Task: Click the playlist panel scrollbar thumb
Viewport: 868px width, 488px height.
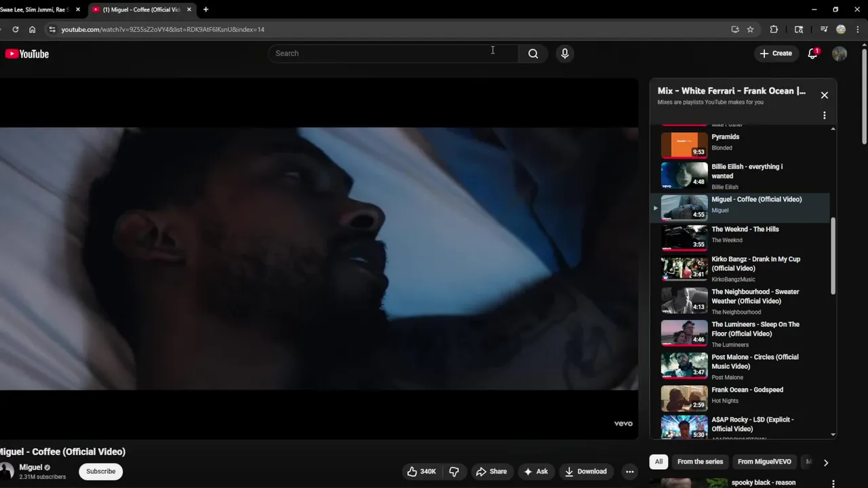Action: point(833,256)
